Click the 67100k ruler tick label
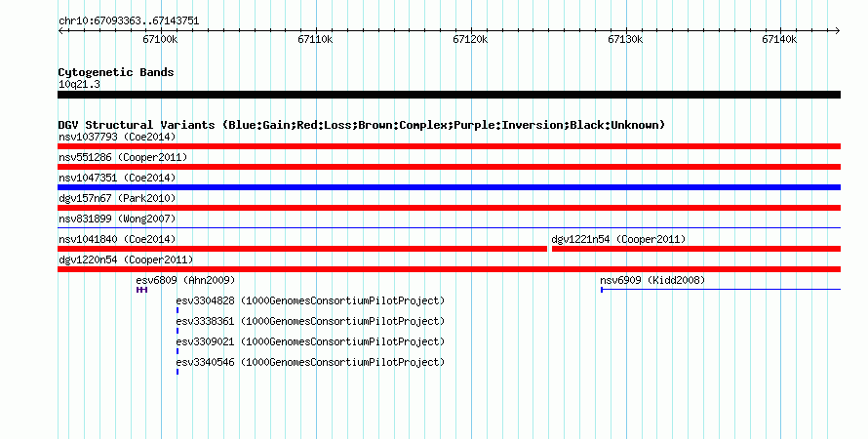The height and width of the screenshot is (439, 868). 160,39
